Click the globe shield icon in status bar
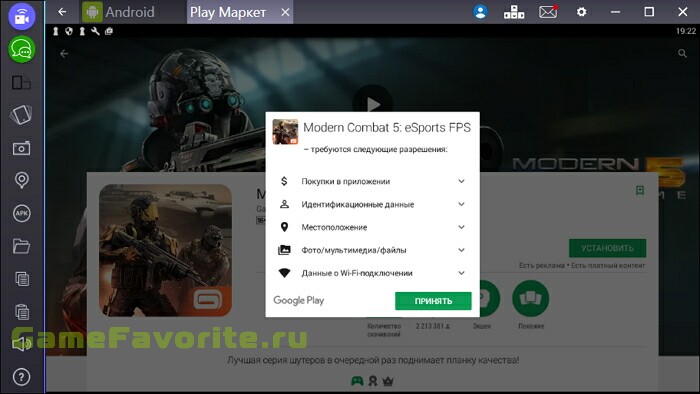This screenshot has width=700, height=394. pos(69,31)
